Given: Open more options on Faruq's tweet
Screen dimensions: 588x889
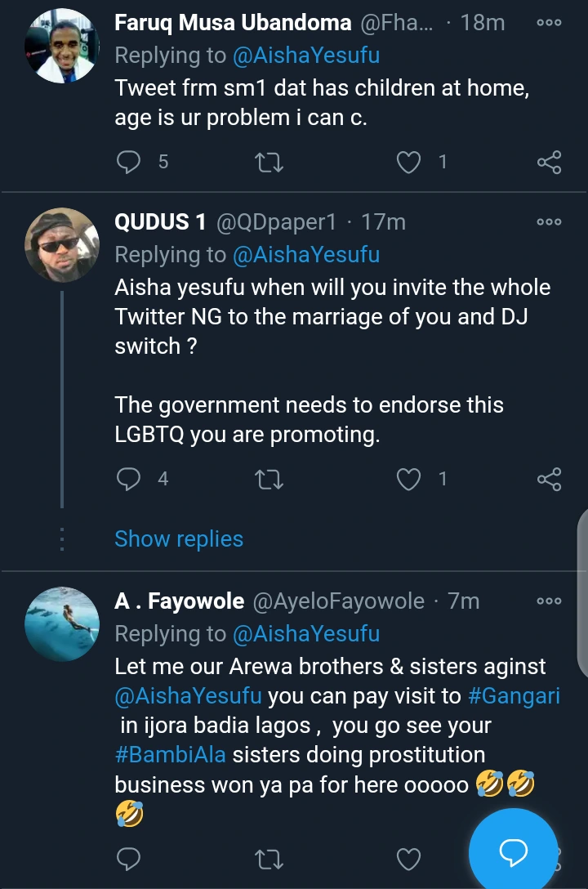Looking at the screenshot, I should point(549,23).
